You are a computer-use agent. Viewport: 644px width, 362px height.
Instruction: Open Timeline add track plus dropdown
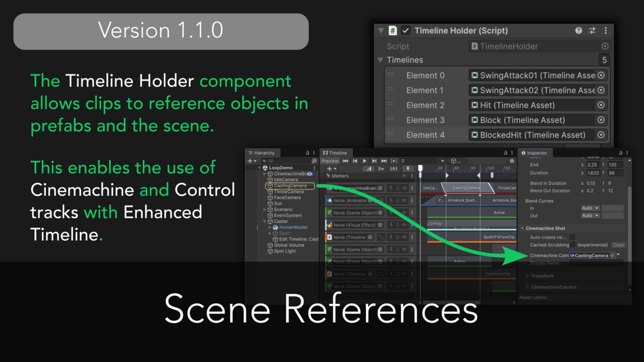(x=332, y=168)
